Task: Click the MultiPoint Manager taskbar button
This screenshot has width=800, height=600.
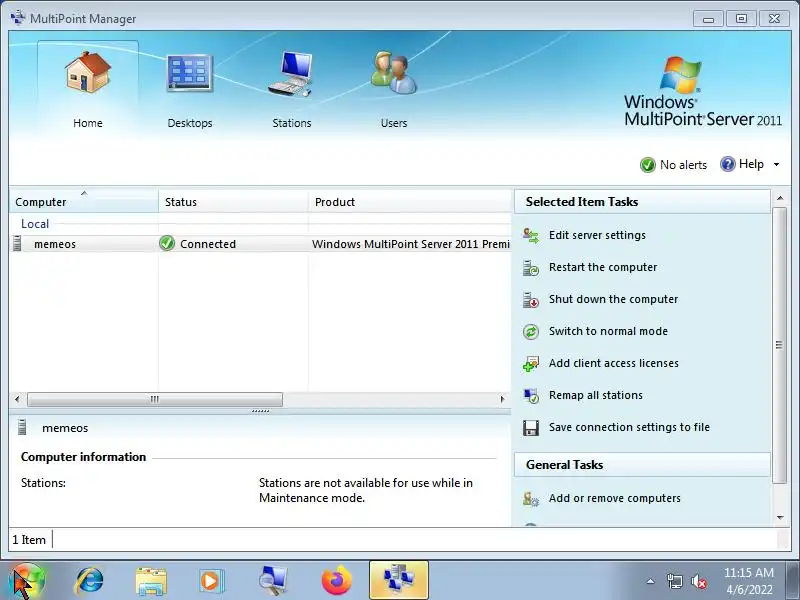Action: [x=399, y=580]
